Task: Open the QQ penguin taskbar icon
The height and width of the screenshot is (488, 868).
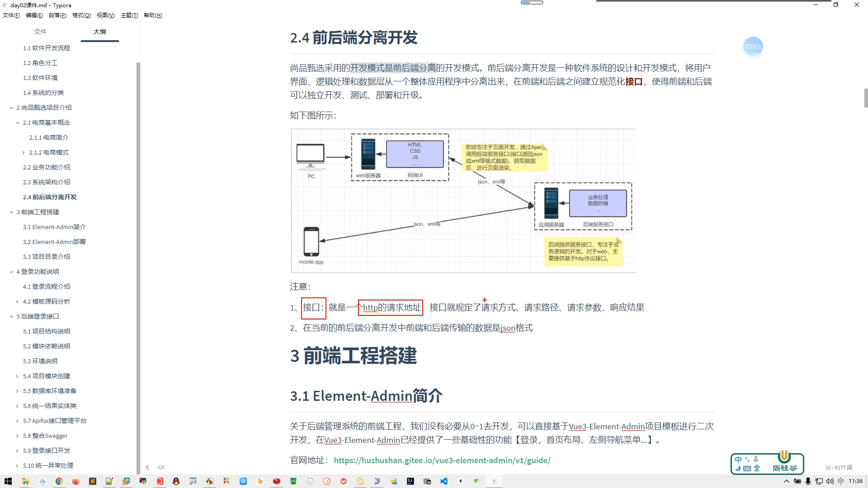Action: 176,481
